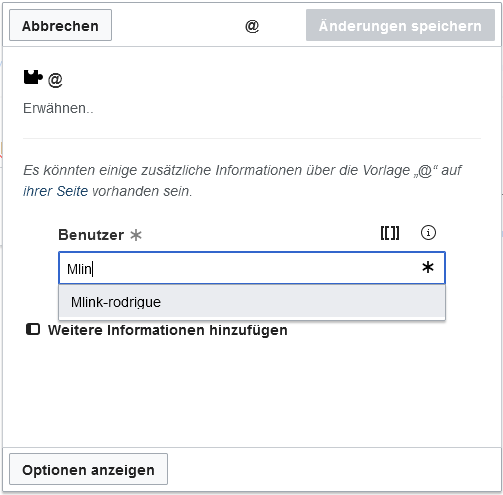Open the Optionen anzeigen button
This screenshot has height=495, width=503.
tap(88, 469)
